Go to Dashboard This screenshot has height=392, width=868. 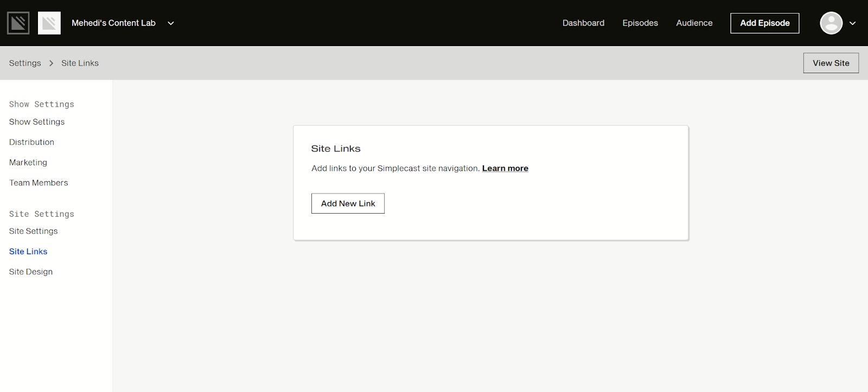(583, 23)
